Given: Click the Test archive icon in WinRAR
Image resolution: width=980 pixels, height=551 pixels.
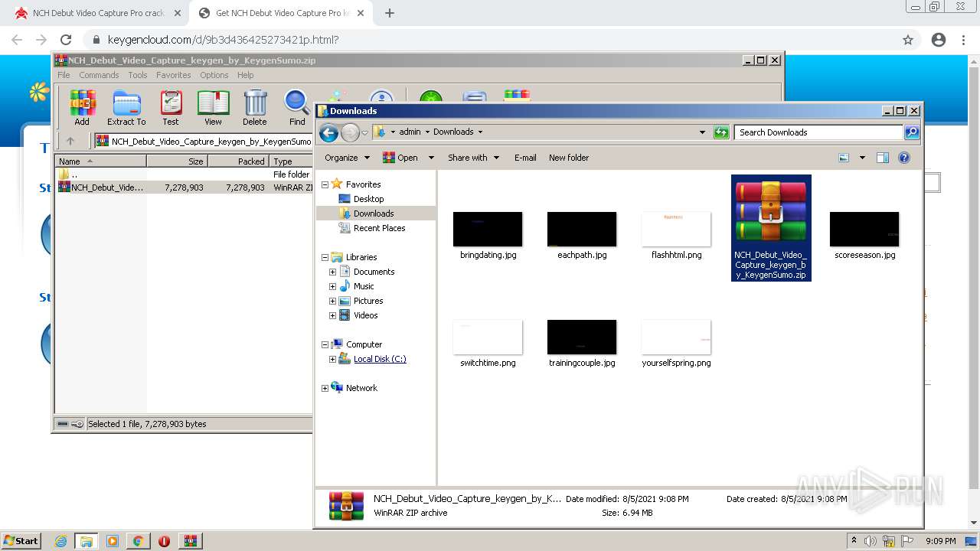Looking at the screenshot, I should pos(171,107).
